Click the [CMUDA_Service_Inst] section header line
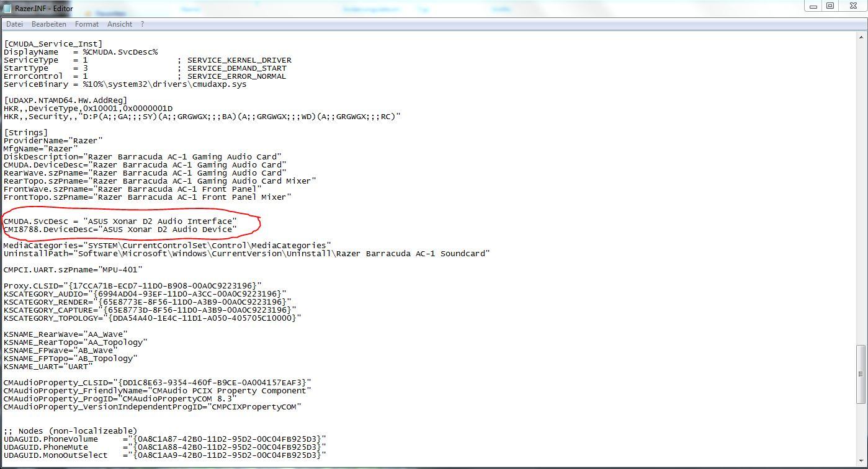 pos(53,44)
